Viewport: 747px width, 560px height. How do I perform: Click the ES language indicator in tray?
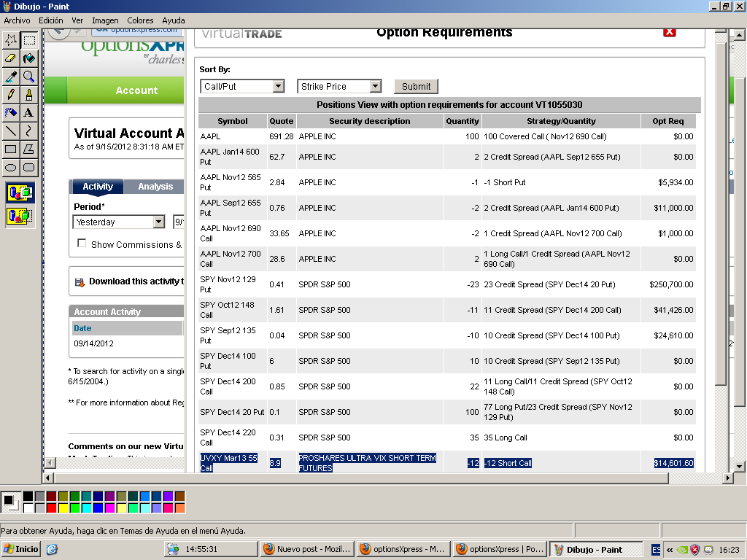point(656,550)
